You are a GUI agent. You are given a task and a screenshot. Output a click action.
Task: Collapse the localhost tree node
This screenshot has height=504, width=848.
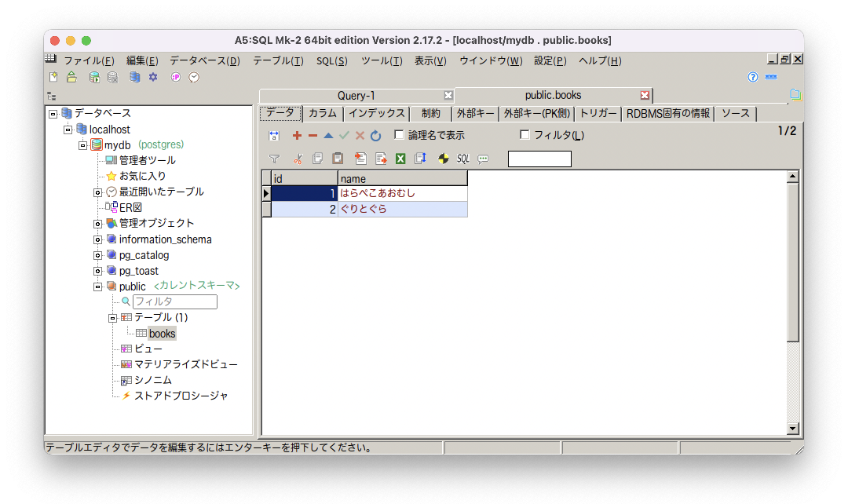click(x=68, y=130)
